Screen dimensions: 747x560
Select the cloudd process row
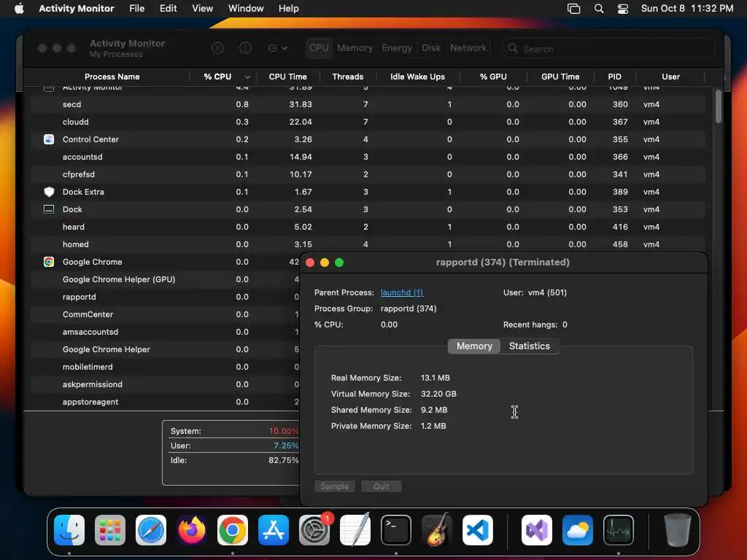[368, 122]
